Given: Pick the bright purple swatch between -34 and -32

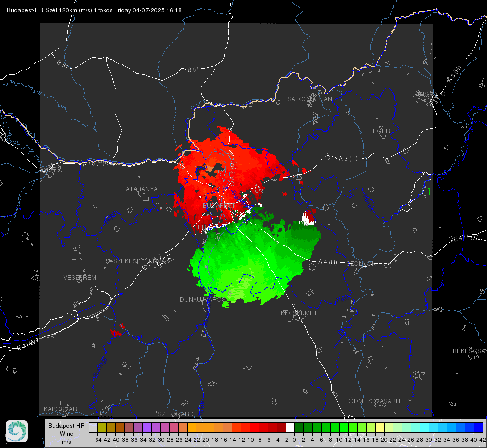Looking at the screenshot, I should pos(147,427).
